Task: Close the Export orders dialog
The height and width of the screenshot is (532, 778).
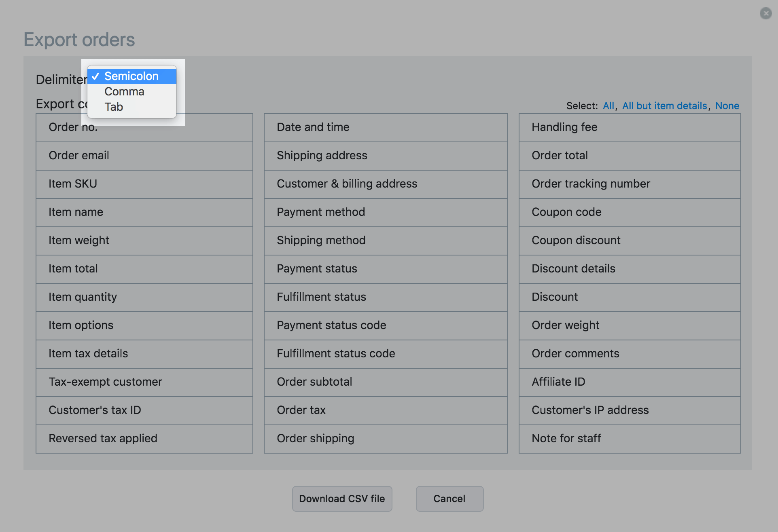Action: point(765,13)
